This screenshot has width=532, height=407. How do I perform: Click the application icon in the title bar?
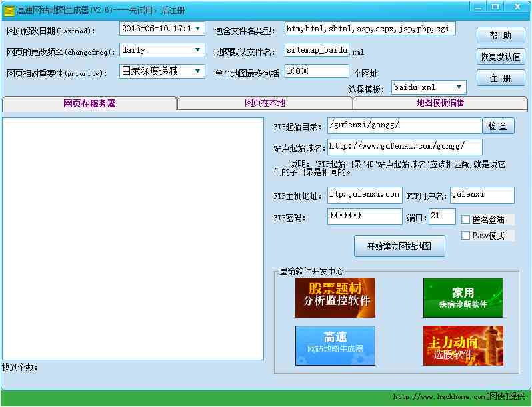coord(9,11)
